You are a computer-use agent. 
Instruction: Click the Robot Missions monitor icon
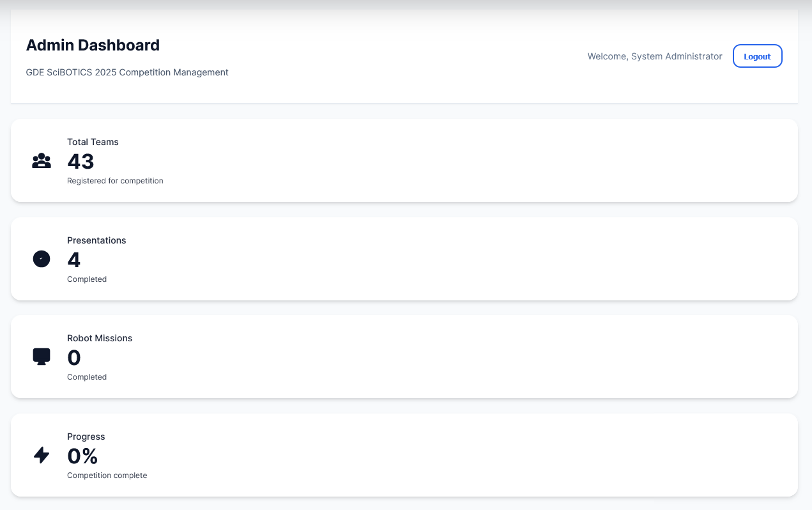click(42, 357)
